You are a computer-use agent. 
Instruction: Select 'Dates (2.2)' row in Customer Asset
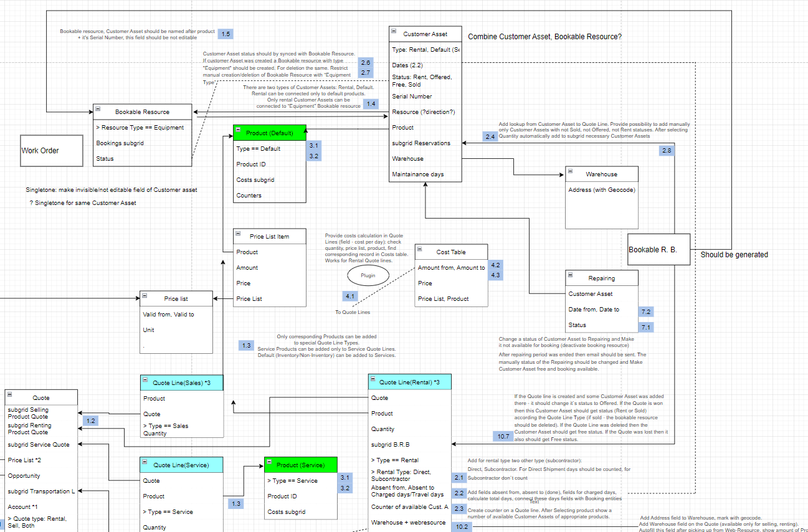coord(425,65)
